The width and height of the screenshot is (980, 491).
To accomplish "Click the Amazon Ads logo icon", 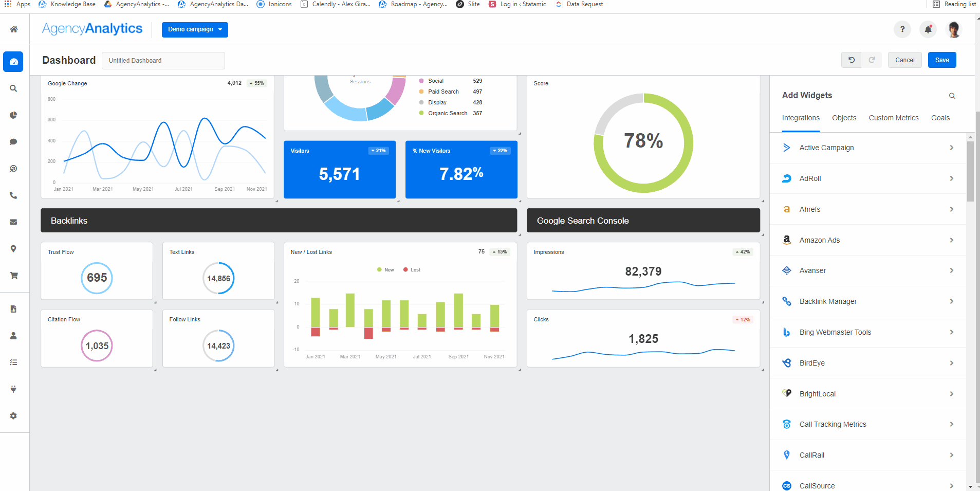I will 787,240.
